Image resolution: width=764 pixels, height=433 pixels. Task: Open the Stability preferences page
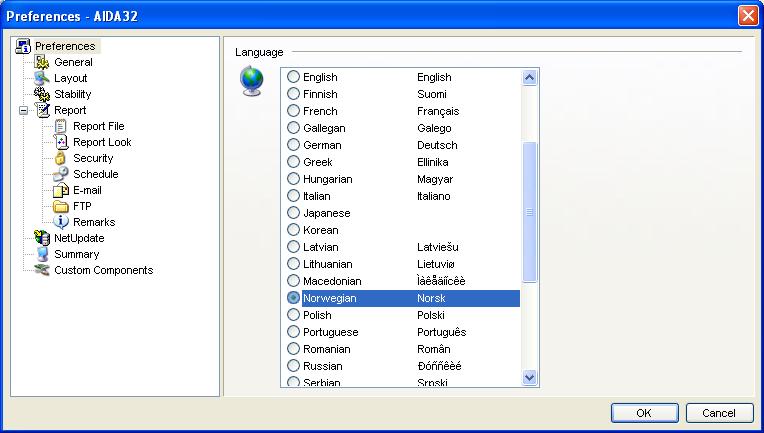pos(73,94)
